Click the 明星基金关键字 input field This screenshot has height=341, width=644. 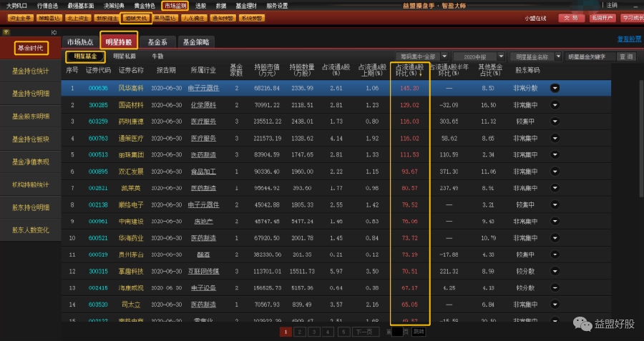point(590,56)
